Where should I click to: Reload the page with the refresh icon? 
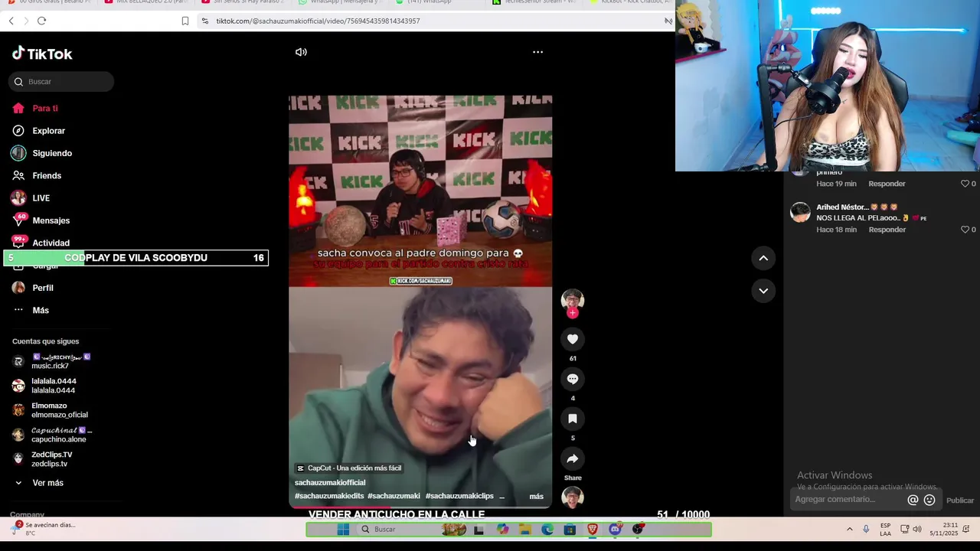tap(41, 21)
